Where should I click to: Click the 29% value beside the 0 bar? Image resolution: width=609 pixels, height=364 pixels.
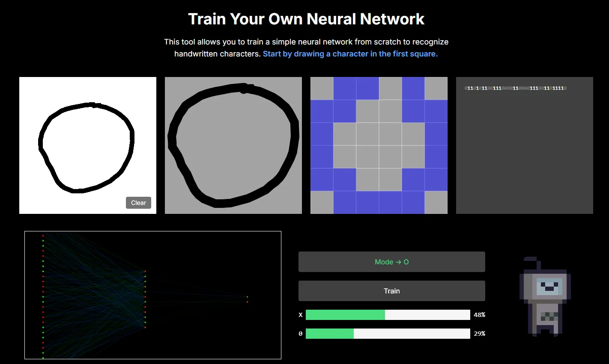click(x=479, y=334)
